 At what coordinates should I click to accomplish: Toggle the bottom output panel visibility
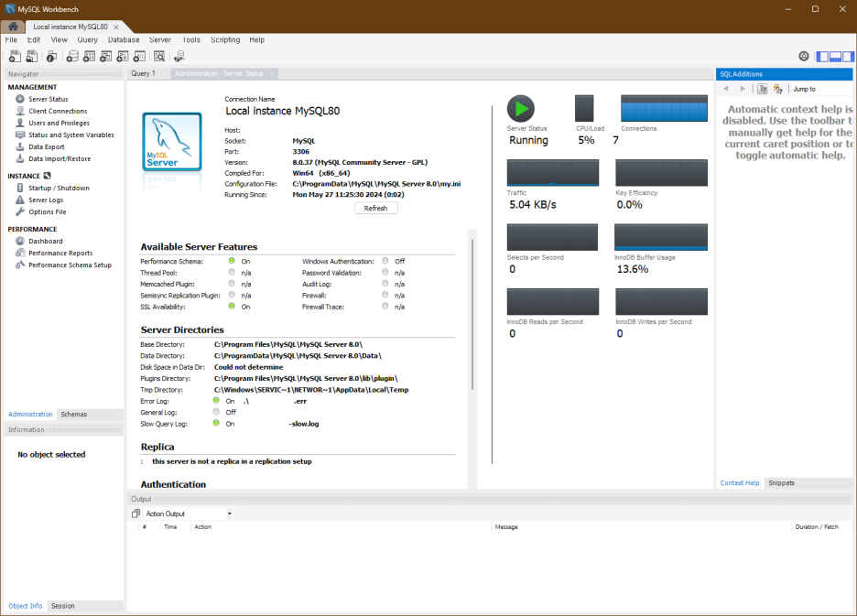pyautogui.click(x=835, y=57)
